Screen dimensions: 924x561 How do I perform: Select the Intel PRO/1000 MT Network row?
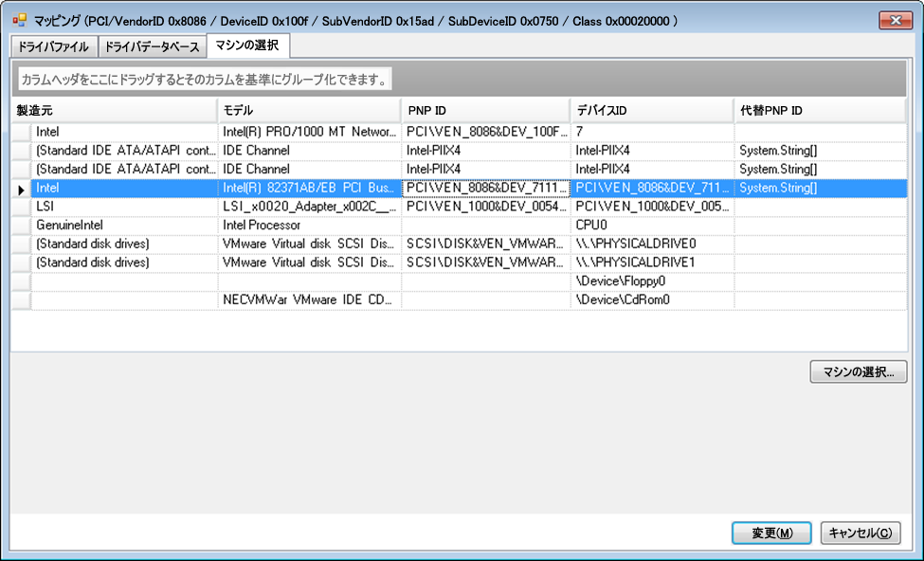(x=309, y=133)
